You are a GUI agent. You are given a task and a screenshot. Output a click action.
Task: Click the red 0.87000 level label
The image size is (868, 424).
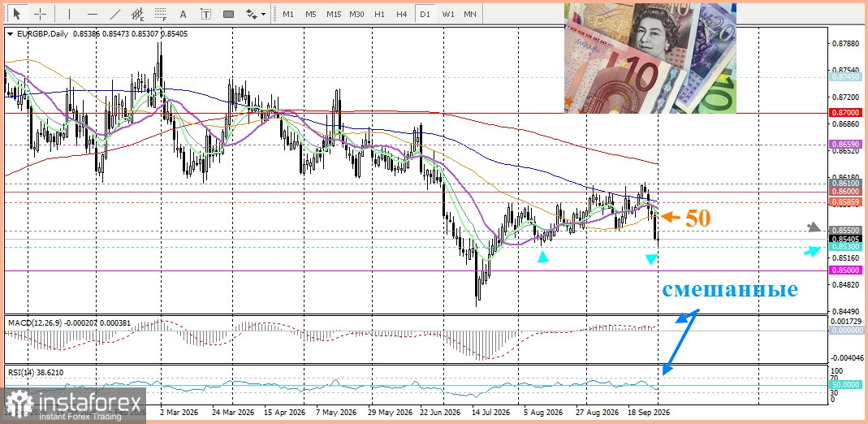point(846,112)
